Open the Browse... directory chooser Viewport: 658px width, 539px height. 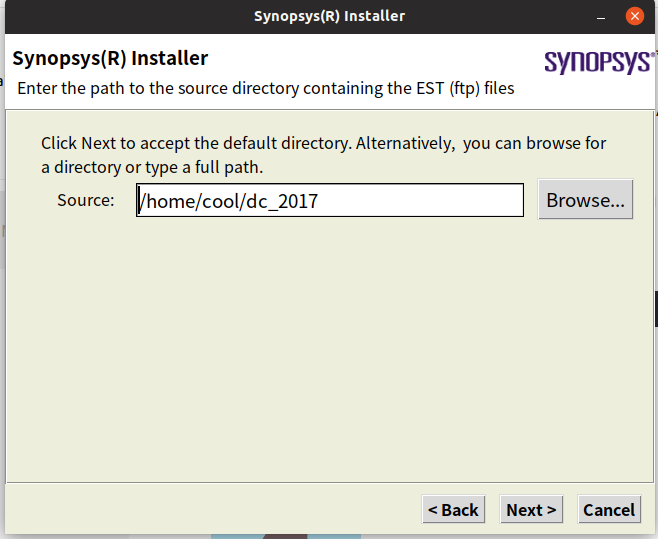pos(585,199)
